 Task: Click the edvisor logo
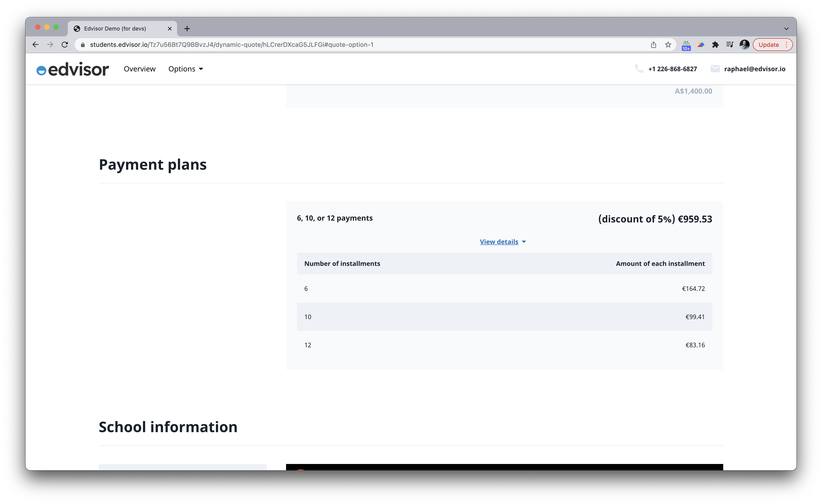73,69
